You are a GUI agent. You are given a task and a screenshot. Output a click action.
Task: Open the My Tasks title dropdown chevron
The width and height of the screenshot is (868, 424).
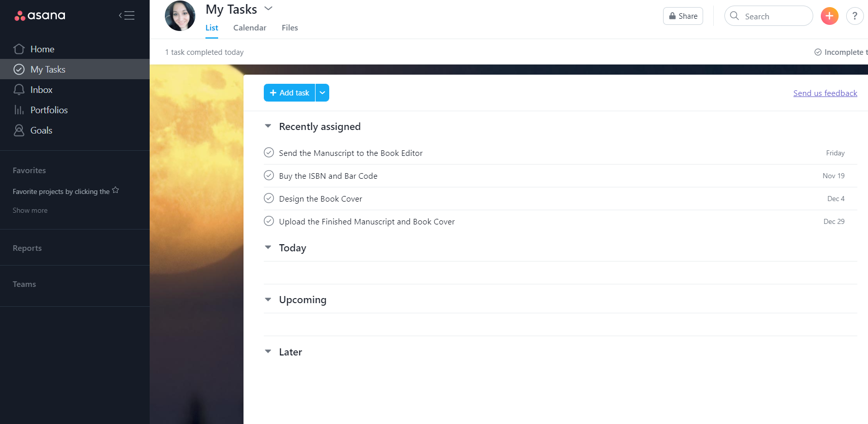pos(269,9)
